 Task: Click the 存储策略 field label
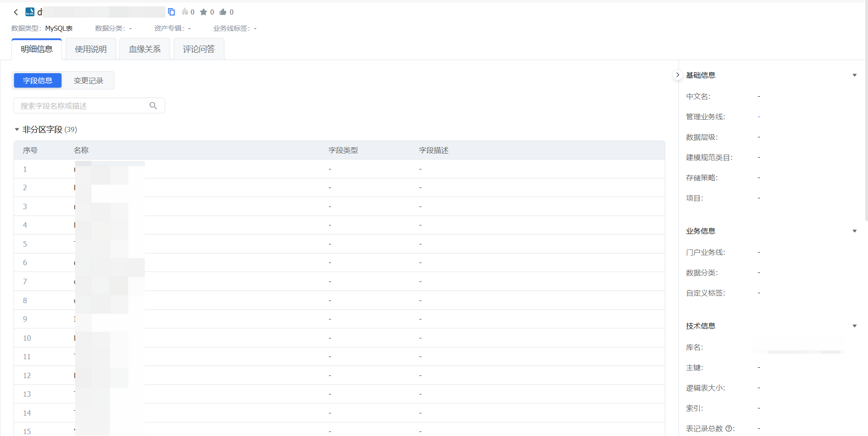(702, 178)
